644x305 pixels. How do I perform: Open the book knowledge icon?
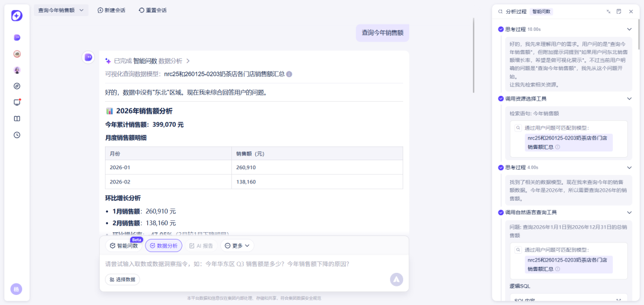tap(17, 119)
